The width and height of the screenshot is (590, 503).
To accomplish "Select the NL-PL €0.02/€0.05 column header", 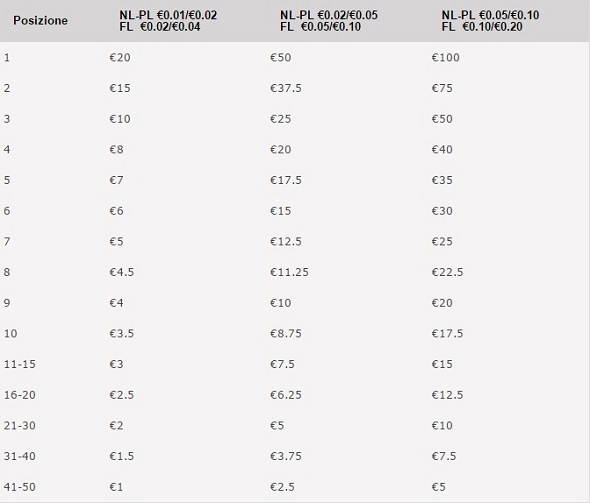I will tap(329, 21).
